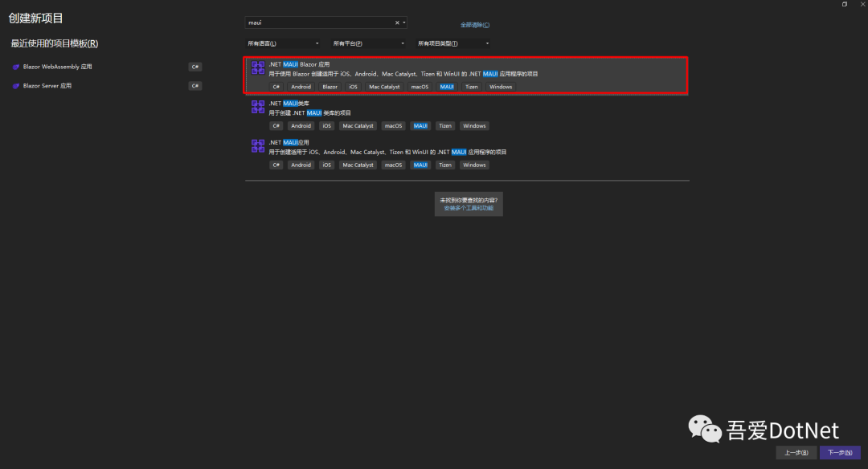Click the C# badge beside Blazor WebAssembly 应用

(194, 67)
